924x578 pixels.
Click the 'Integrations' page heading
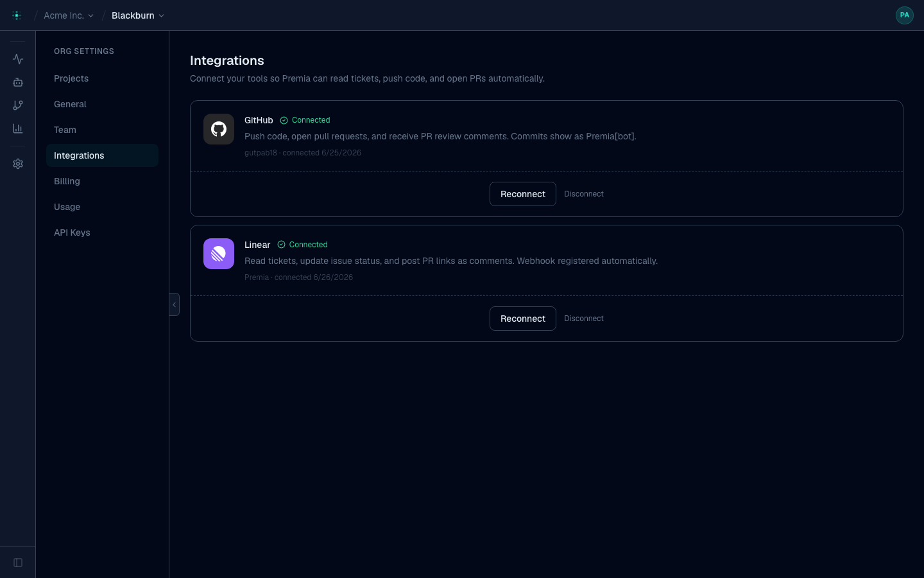(227, 60)
